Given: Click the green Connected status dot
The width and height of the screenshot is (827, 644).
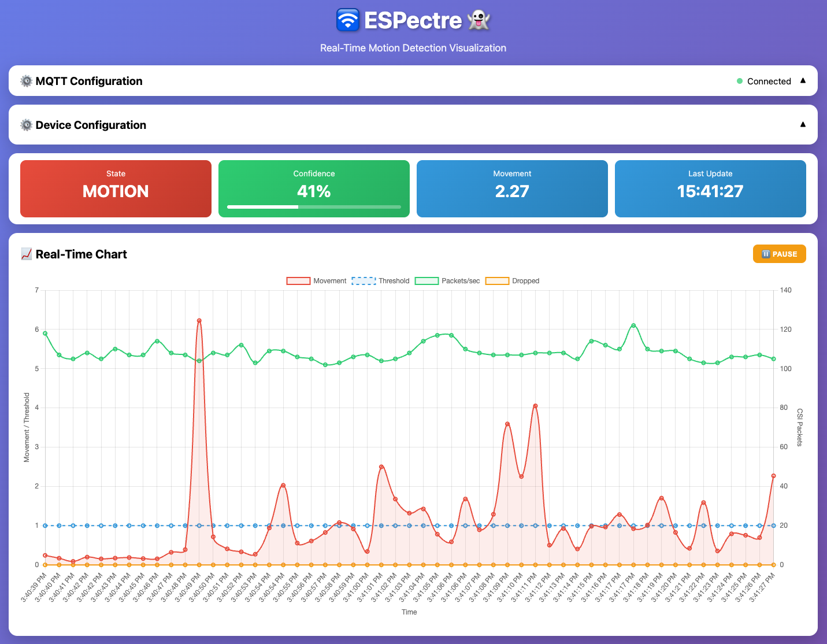Looking at the screenshot, I should tap(739, 81).
